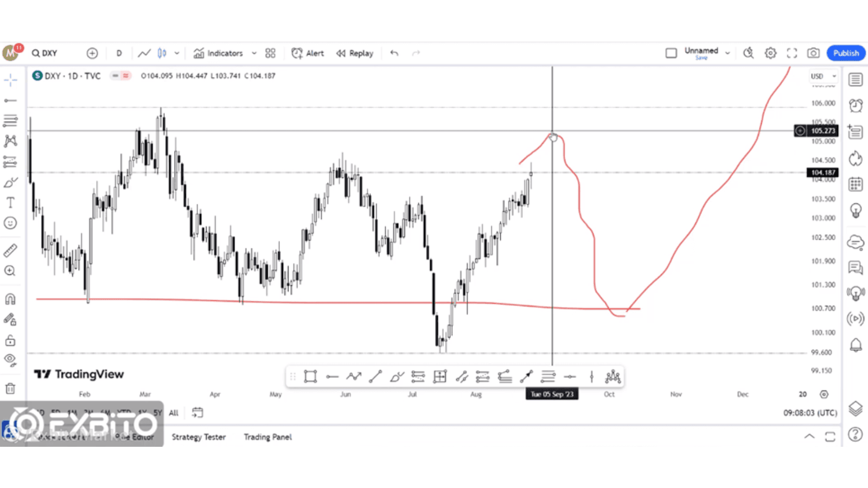Create an Alert
The width and height of the screenshot is (868, 488).
click(x=308, y=53)
